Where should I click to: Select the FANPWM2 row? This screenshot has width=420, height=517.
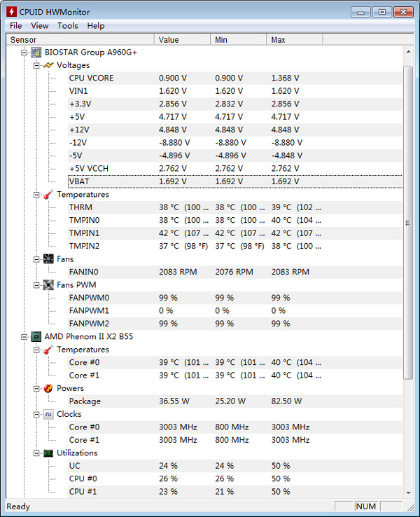(x=235, y=324)
